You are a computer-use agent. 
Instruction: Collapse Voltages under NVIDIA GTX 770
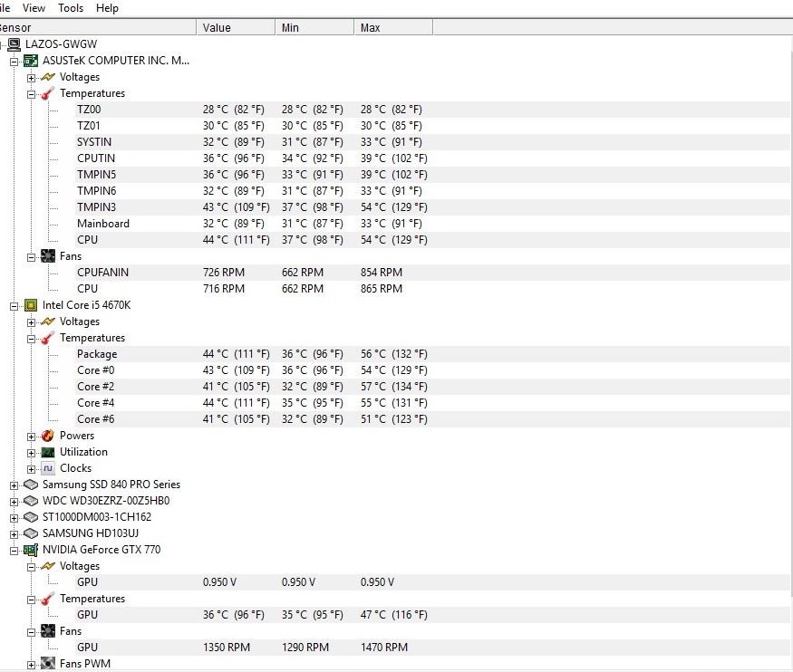point(32,567)
